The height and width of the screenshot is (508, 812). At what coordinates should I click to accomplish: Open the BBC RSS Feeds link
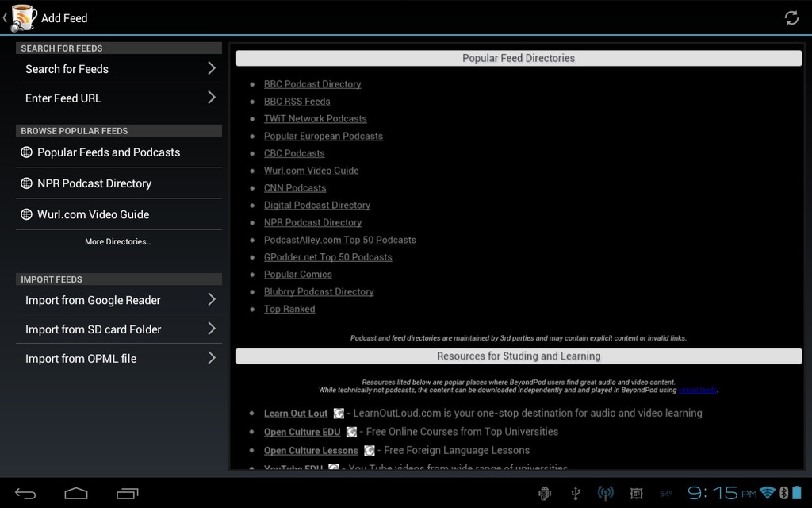point(297,102)
